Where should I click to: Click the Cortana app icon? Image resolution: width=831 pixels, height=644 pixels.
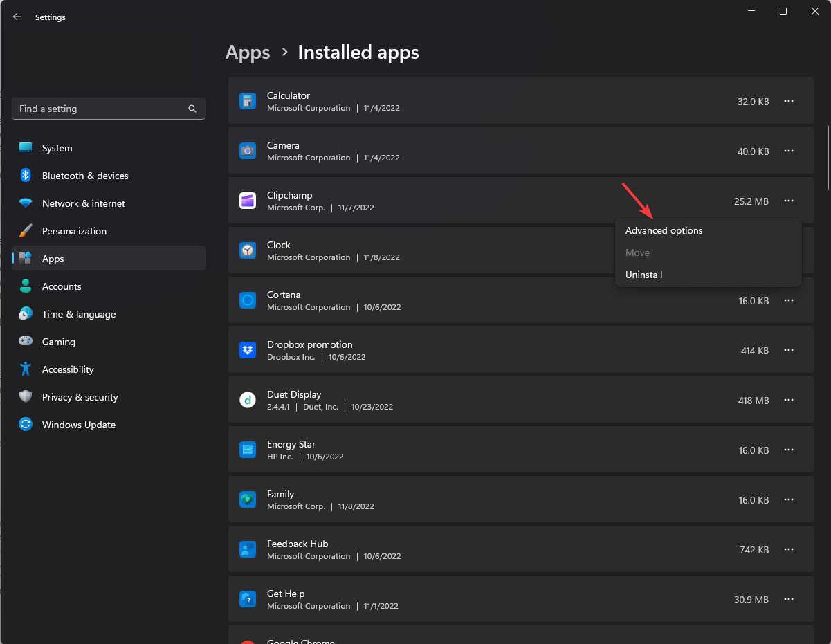(x=248, y=300)
